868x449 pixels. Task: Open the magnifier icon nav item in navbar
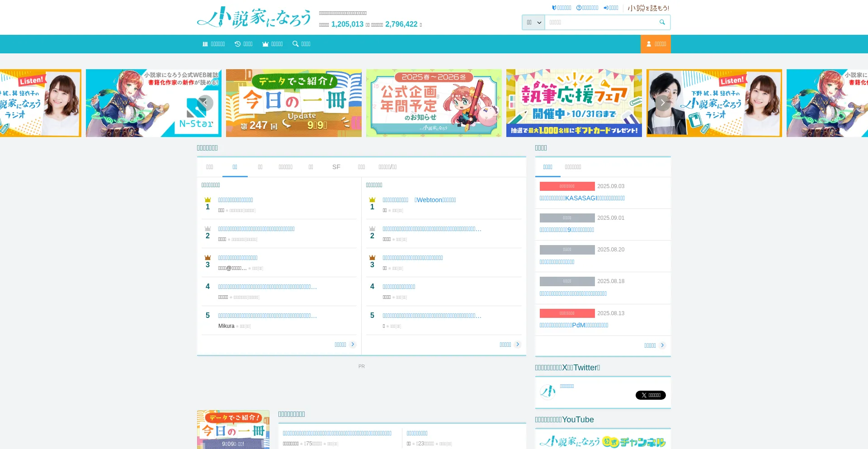(302, 44)
